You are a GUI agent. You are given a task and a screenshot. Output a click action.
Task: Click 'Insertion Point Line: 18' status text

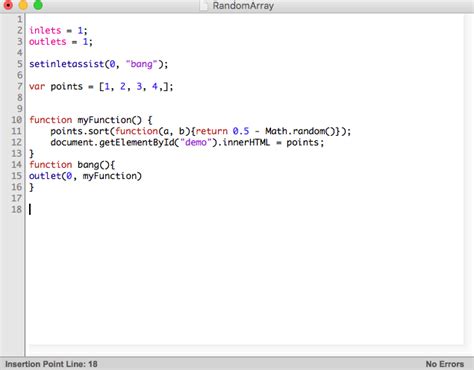click(51, 364)
